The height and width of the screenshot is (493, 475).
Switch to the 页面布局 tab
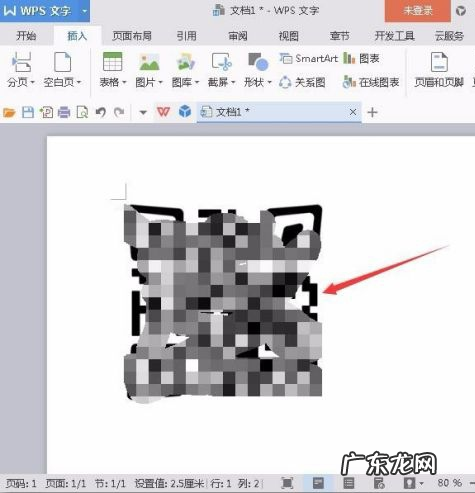coord(132,36)
